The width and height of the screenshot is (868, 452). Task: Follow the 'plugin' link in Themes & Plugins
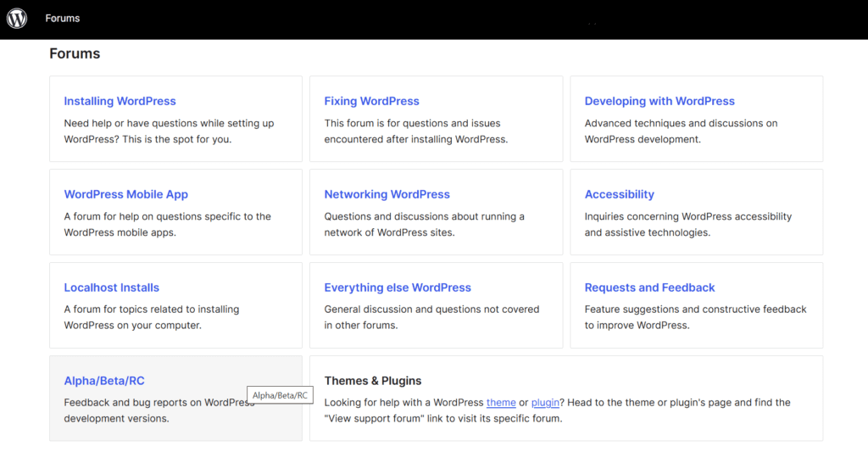click(545, 403)
